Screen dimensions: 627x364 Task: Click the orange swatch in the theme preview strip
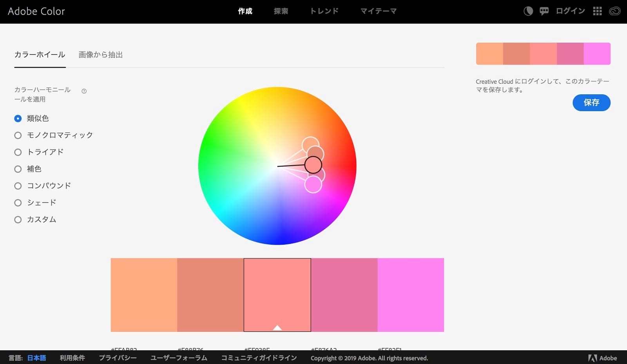(489, 54)
